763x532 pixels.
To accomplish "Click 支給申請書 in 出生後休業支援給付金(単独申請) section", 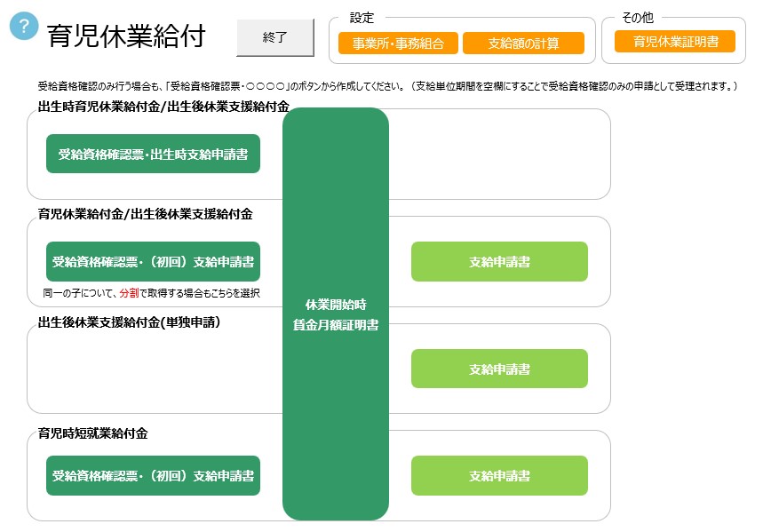I will point(499,369).
